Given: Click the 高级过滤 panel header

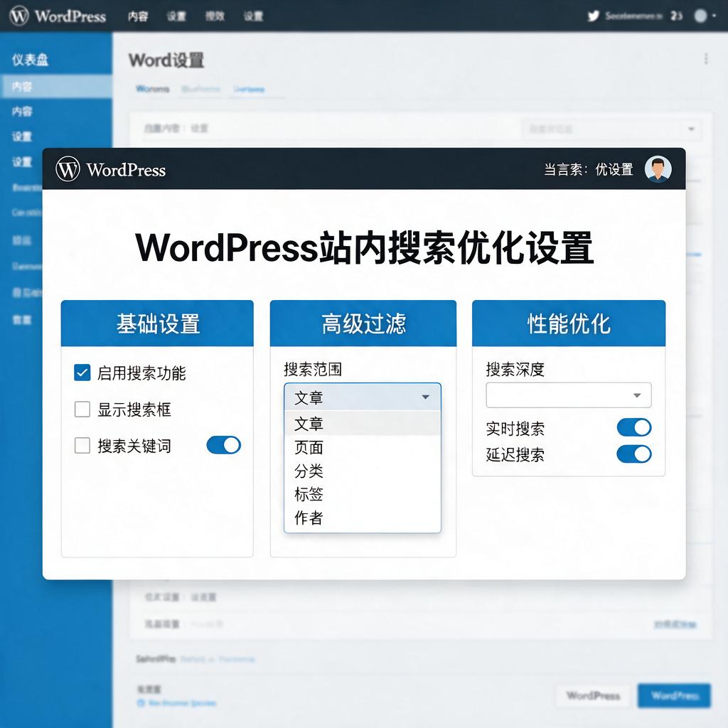Looking at the screenshot, I should pos(363,323).
